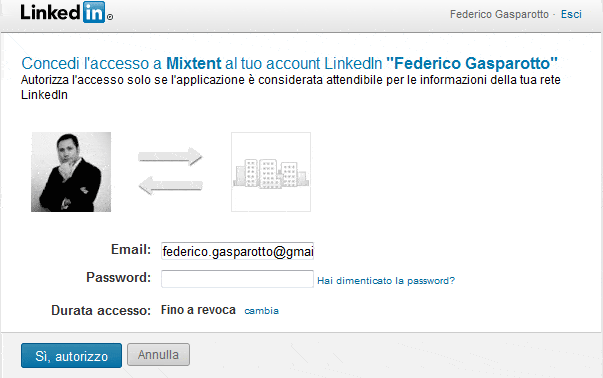Screen dimensions: 603x378
Task: Open "Hai dimenticato la password?" link
Action: 386,281
